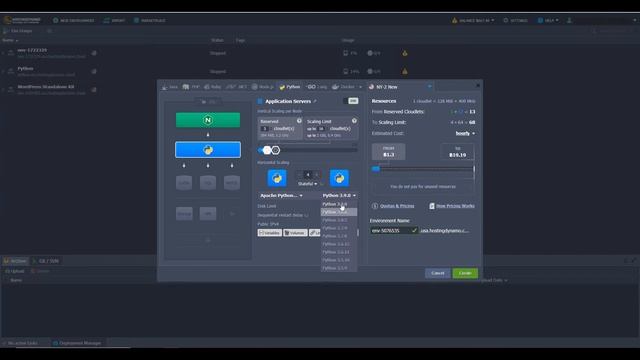This screenshot has height=360, width=640.
Task: Click the info icon in Scaling Limit box
Action: pyautogui.click(x=354, y=121)
